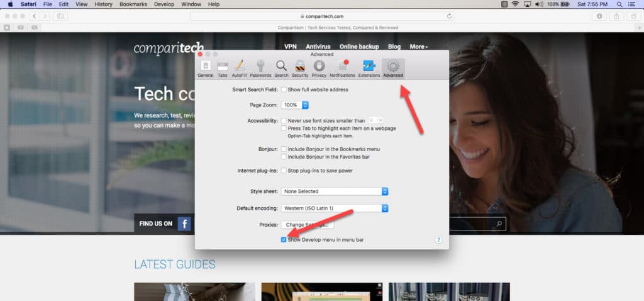Open the Bookmarks menu
The image size is (644, 301).
pos(133,4)
